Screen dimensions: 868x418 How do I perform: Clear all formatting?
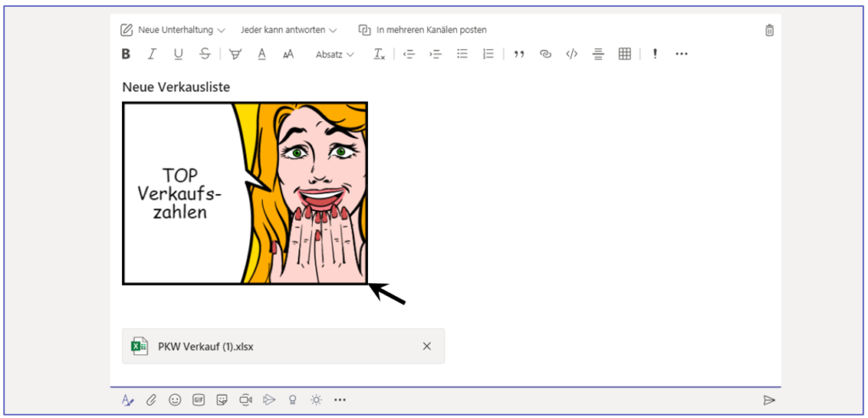[379, 54]
